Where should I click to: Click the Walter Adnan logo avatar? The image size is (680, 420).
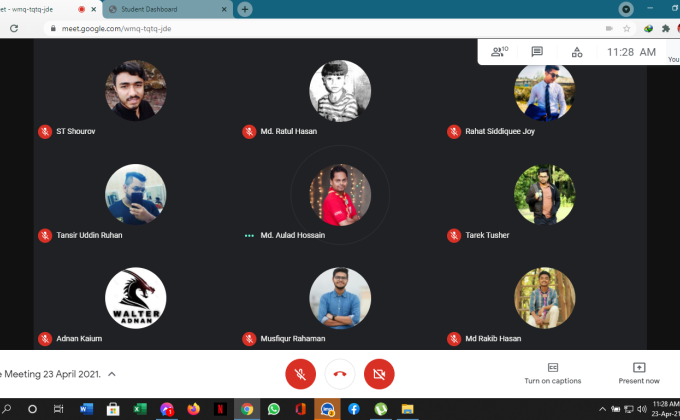(x=136, y=298)
